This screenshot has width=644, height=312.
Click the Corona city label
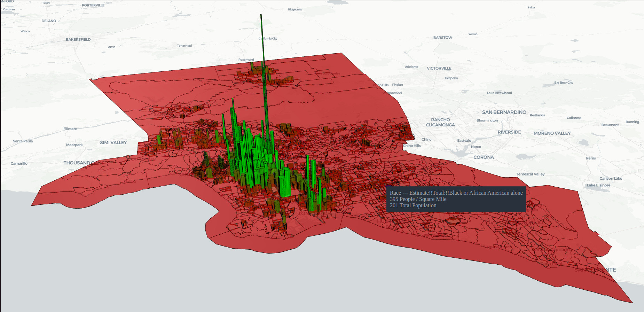484,157
